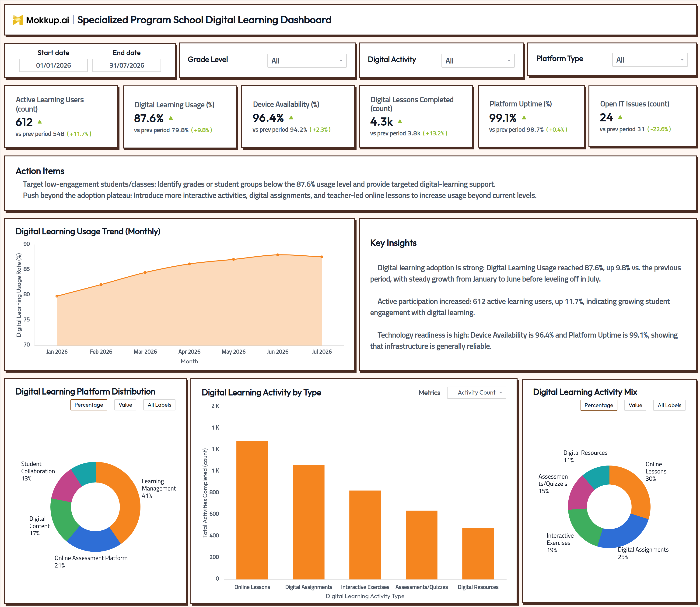Click the Online Lessons bar
The height and width of the screenshot is (607, 700).
click(x=252, y=510)
